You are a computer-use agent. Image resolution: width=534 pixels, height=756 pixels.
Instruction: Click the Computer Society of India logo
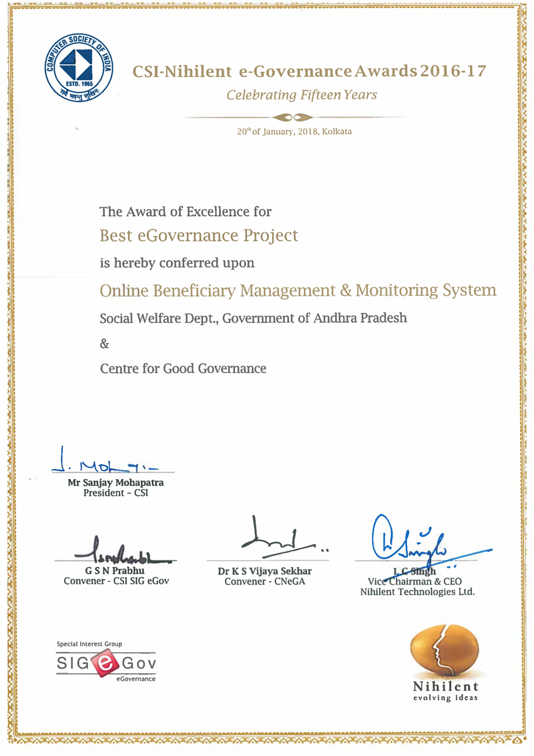[79, 67]
